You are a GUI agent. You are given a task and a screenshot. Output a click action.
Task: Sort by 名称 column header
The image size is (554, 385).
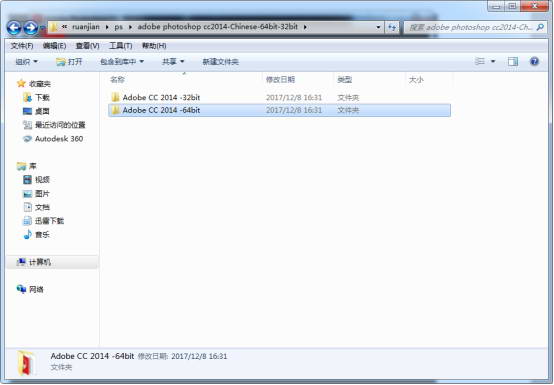pos(117,80)
